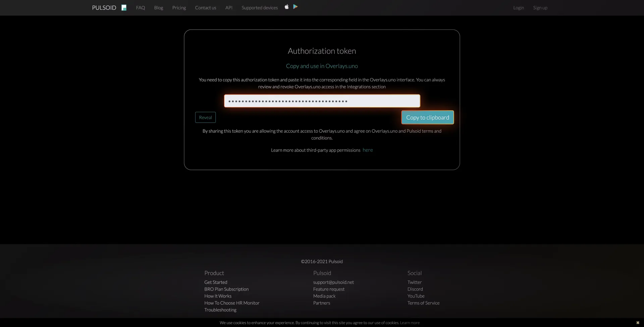Click the 'Authorization token' heading
Image resolution: width=644 pixels, height=327 pixels.
[x=322, y=51]
